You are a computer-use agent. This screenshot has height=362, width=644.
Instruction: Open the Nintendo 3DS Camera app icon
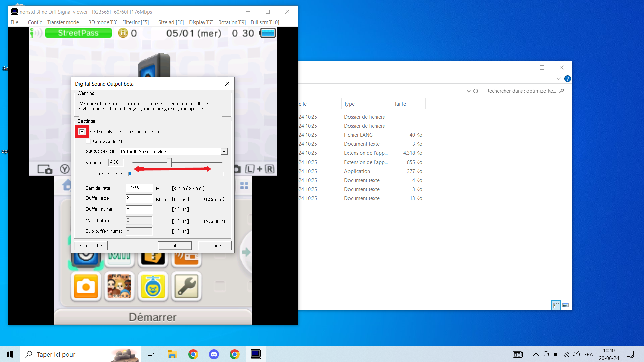(86, 286)
